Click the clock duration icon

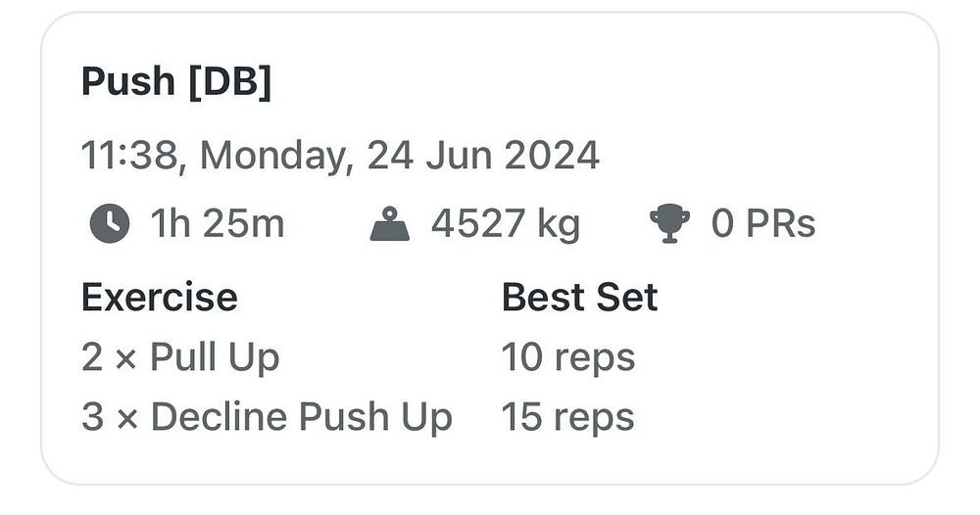pos(110,223)
